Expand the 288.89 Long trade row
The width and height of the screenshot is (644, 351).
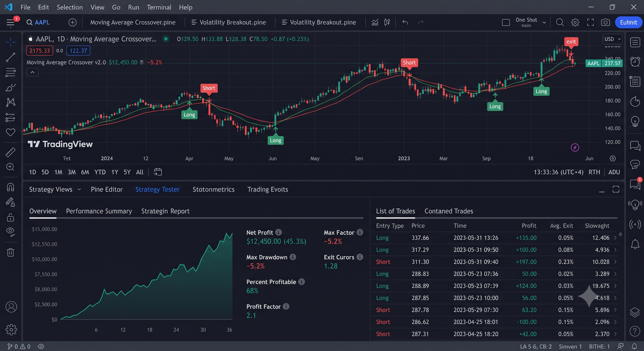pos(615,286)
